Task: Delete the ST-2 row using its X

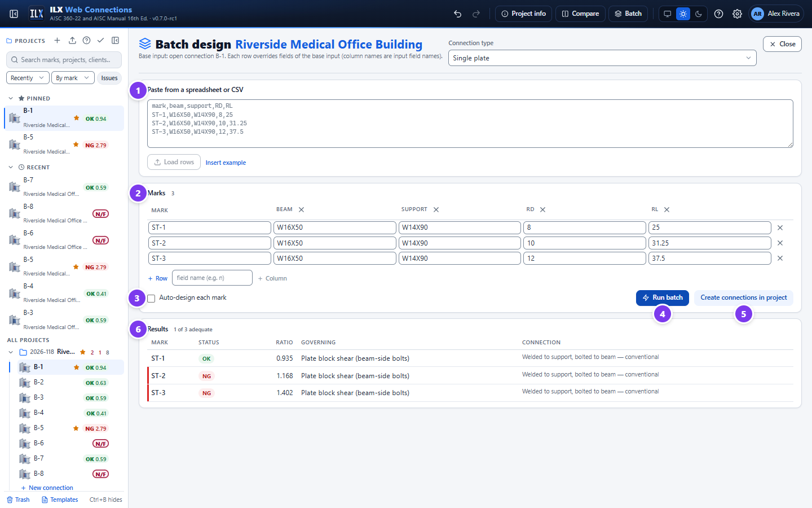Action: click(x=780, y=243)
